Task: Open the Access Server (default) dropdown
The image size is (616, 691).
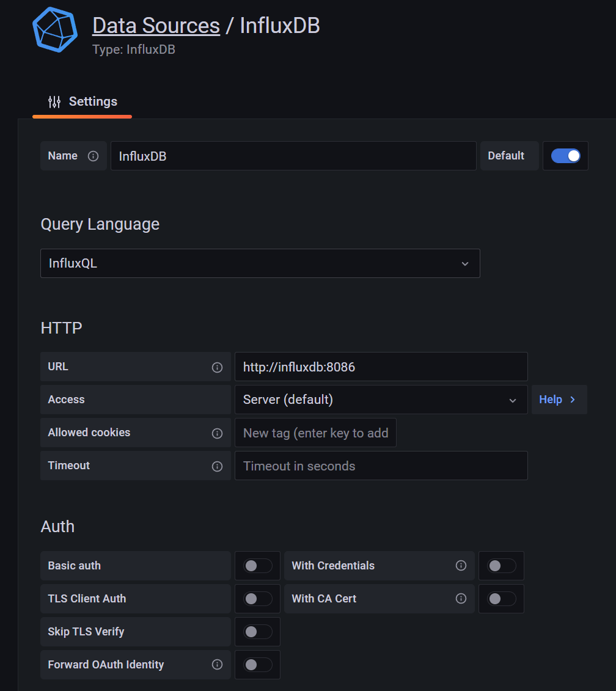Action: coord(381,400)
